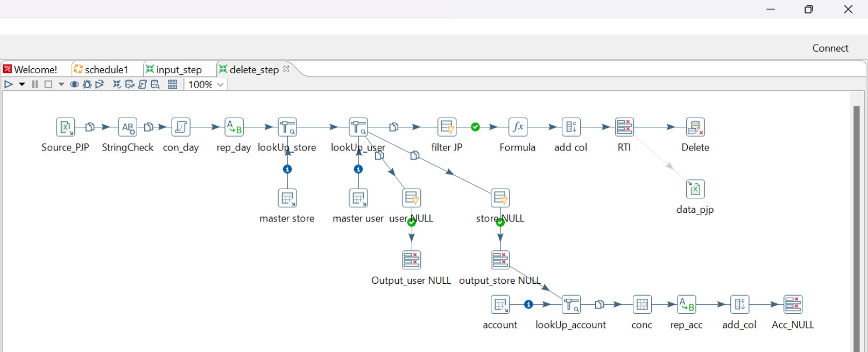Click the Connect button
868x352 pixels.
(830, 48)
